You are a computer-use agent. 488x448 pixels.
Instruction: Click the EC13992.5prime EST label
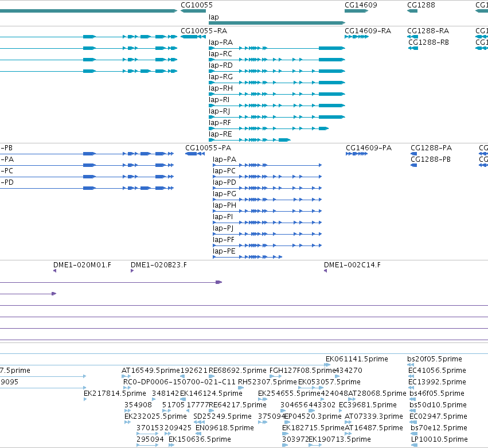(x=438, y=382)
